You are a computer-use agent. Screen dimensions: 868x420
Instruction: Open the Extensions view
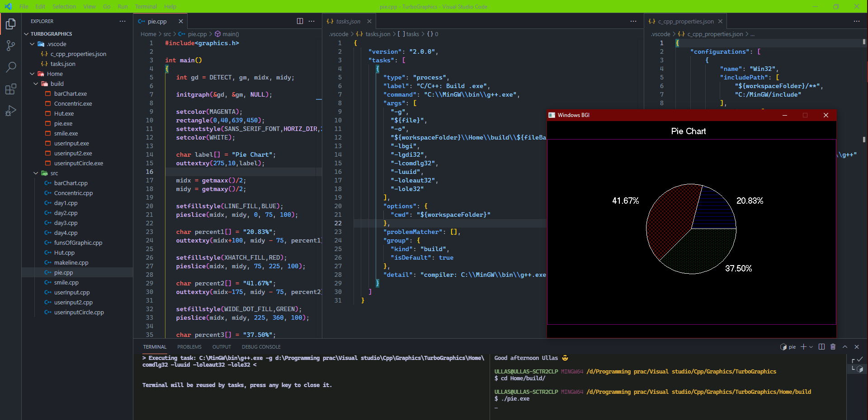click(x=10, y=89)
